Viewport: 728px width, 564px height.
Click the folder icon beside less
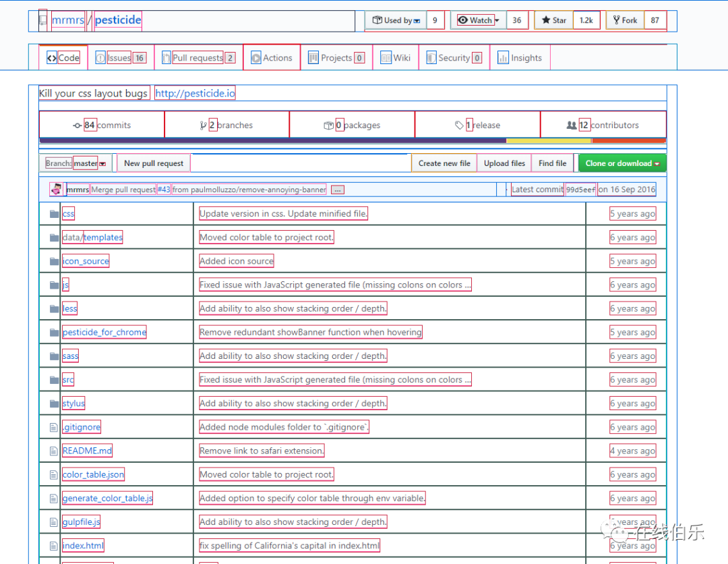point(55,308)
